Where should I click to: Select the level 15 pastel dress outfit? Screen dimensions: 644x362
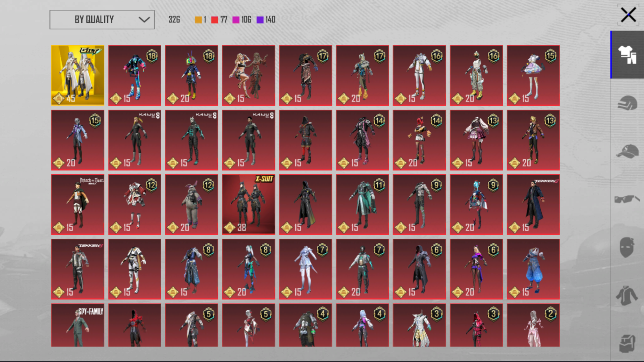[533, 75]
